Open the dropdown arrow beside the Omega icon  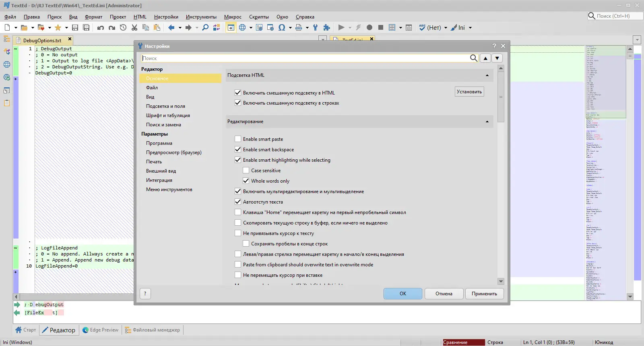(x=290, y=28)
